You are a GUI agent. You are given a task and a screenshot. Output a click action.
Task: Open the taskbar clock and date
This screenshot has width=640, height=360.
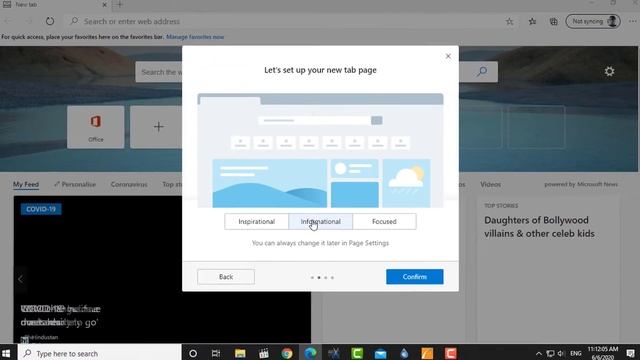(602, 353)
